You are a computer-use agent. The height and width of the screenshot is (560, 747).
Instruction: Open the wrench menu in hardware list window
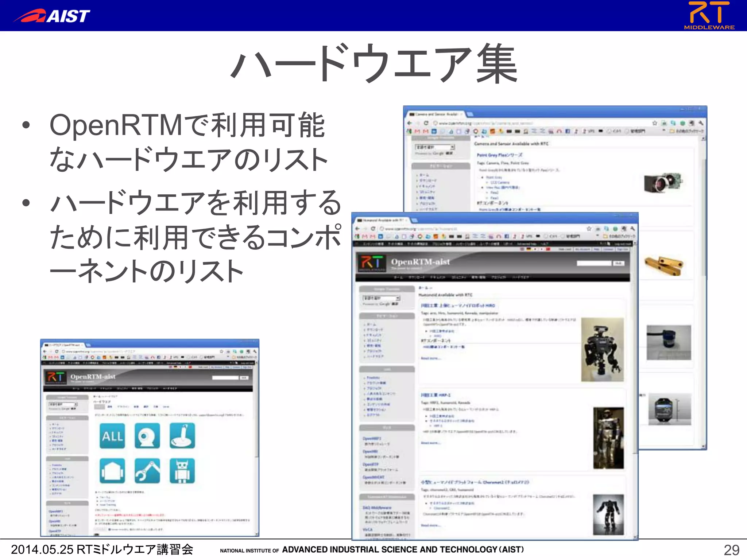point(255,351)
